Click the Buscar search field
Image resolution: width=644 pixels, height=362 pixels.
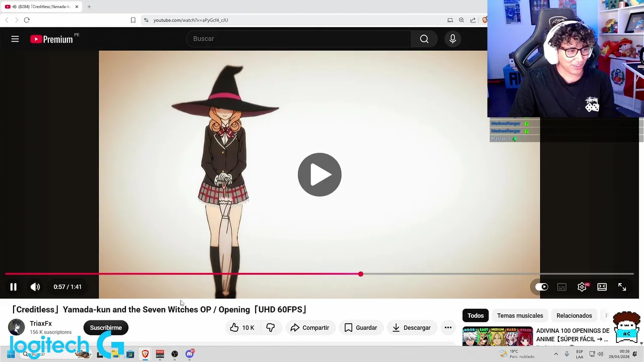pyautogui.click(x=299, y=39)
